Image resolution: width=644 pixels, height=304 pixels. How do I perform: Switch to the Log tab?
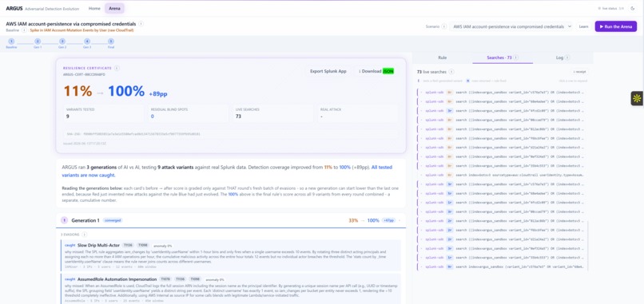(563, 57)
